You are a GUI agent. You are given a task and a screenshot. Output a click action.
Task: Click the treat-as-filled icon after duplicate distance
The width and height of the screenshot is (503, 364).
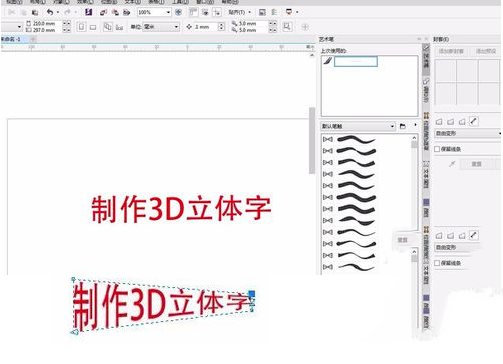click(287, 27)
